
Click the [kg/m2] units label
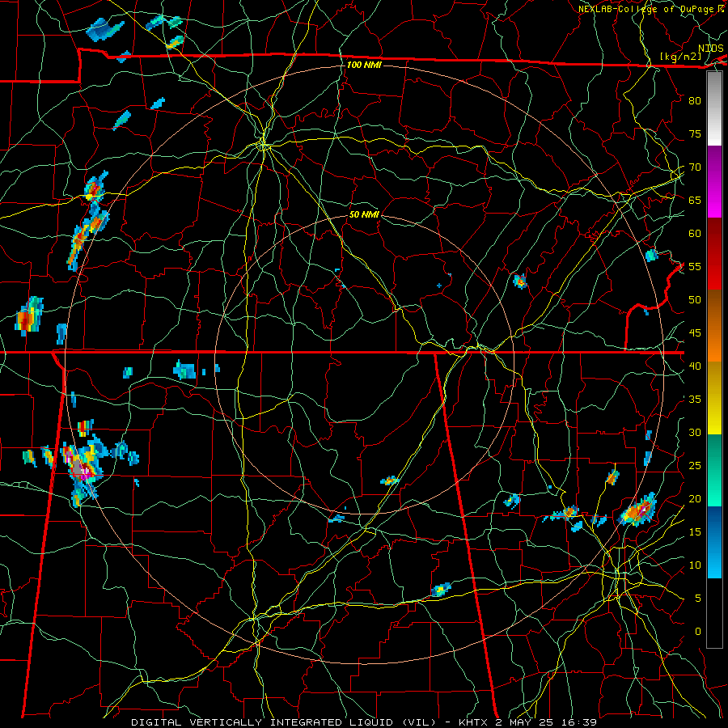680,57
